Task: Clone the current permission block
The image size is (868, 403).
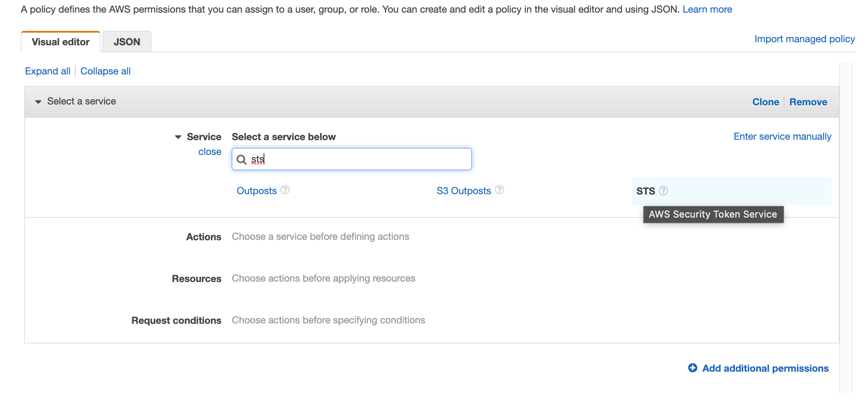Action: tap(765, 102)
